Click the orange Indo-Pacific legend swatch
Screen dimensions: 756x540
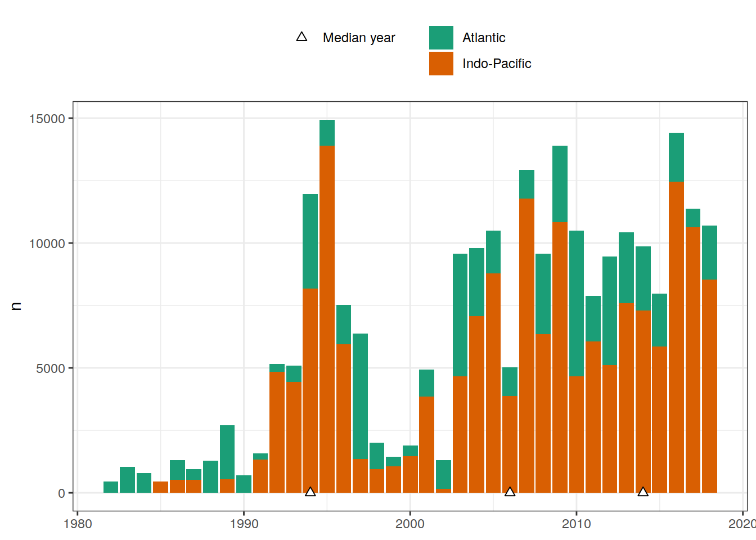point(441,64)
